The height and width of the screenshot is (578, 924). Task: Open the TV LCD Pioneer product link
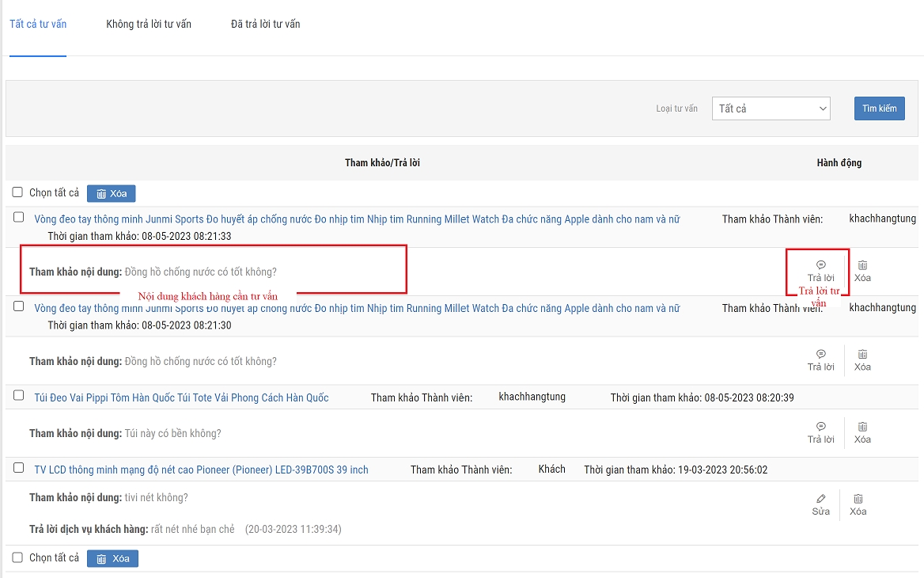(201, 470)
